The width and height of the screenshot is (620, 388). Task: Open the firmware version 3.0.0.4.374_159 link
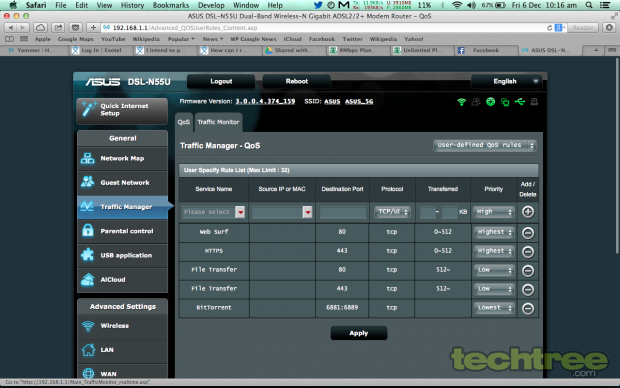click(265, 101)
